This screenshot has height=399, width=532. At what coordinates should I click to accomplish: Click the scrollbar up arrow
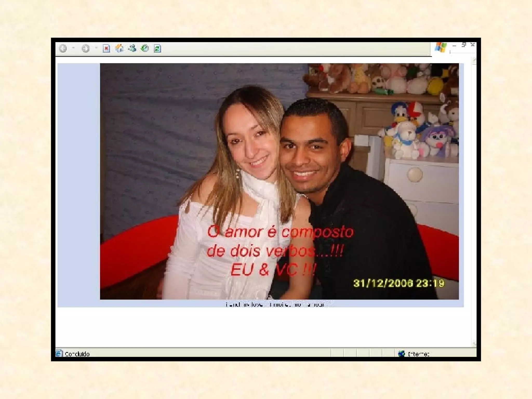(x=474, y=61)
